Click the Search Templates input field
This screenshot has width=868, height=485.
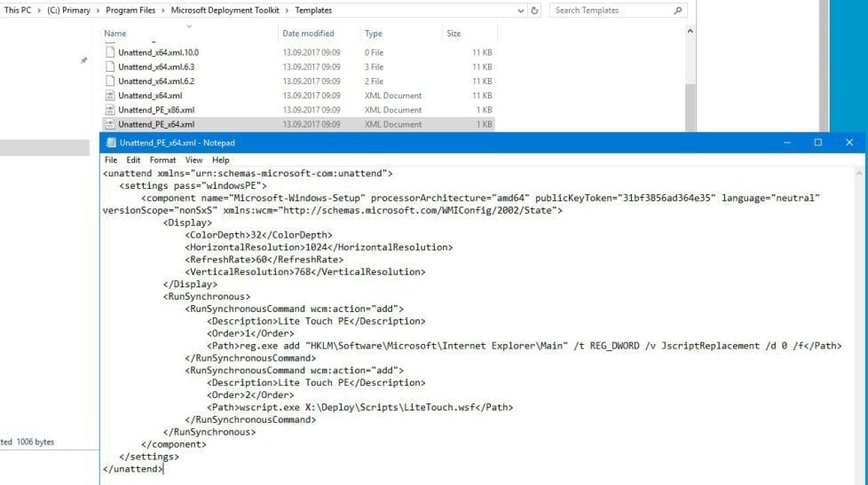pyautogui.click(x=611, y=11)
